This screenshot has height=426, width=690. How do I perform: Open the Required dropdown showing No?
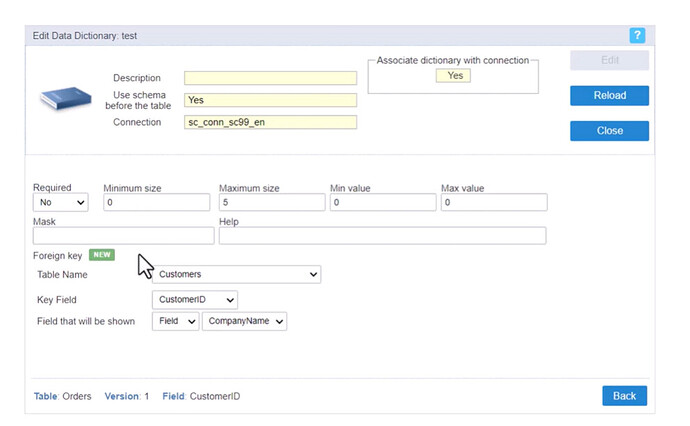(61, 203)
